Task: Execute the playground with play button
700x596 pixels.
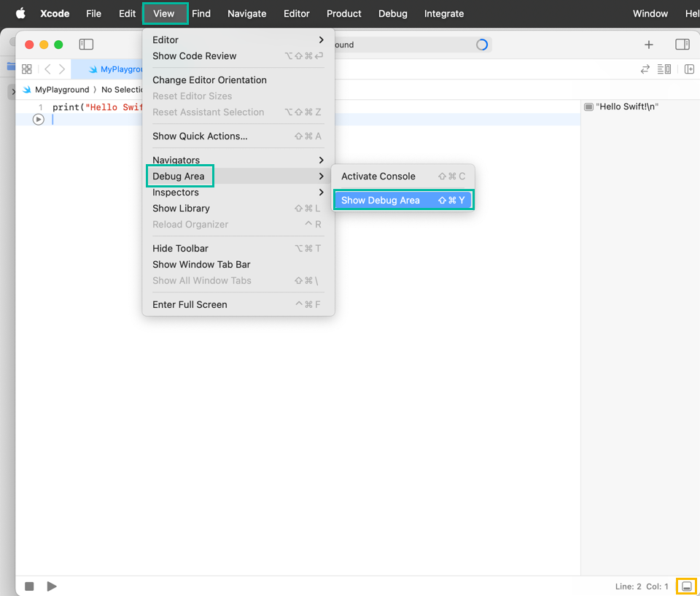Action: (52, 587)
